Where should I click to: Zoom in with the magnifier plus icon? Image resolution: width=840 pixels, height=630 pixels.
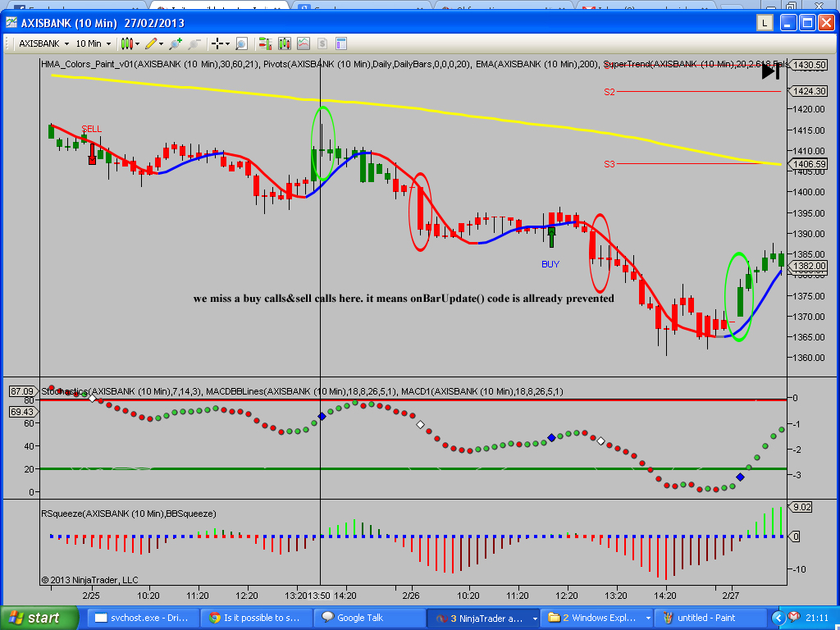click(176, 43)
